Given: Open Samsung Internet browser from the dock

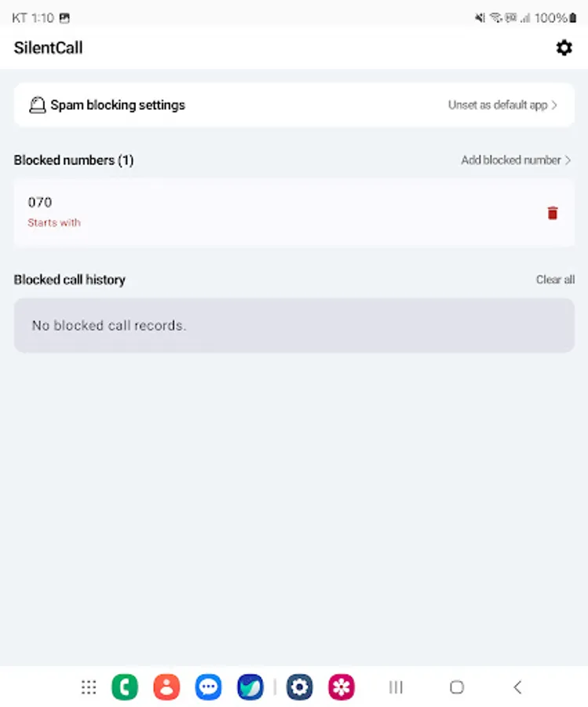Looking at the screenshot, I should pos(250,687).
